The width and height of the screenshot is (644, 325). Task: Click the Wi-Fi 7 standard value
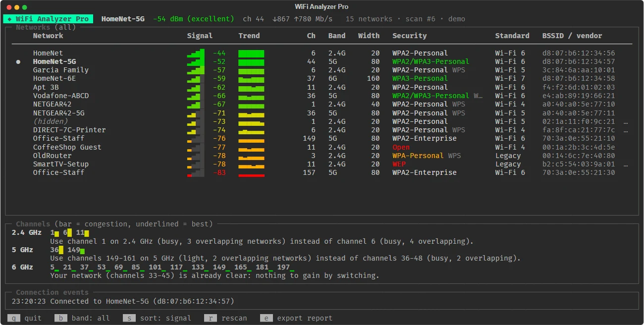click(510, 79)
